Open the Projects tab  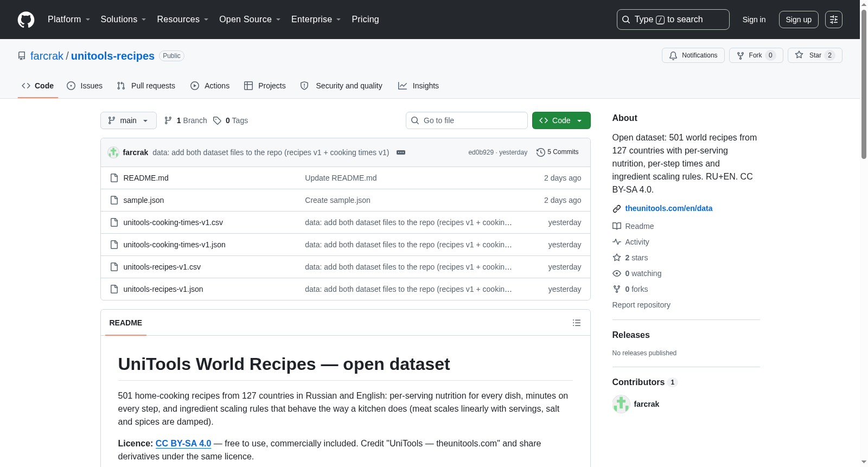(x=265, y=86)
